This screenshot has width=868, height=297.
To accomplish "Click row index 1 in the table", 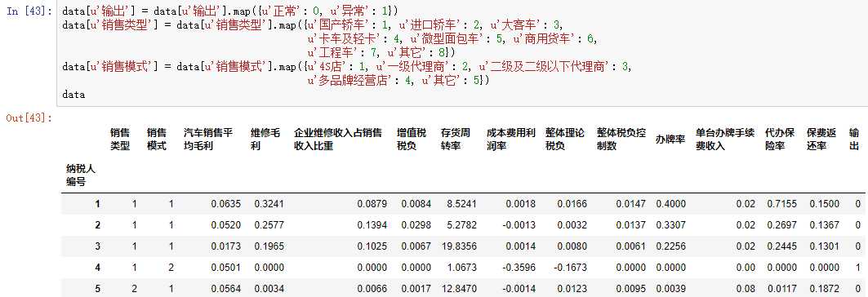I will tap(98, 204).
